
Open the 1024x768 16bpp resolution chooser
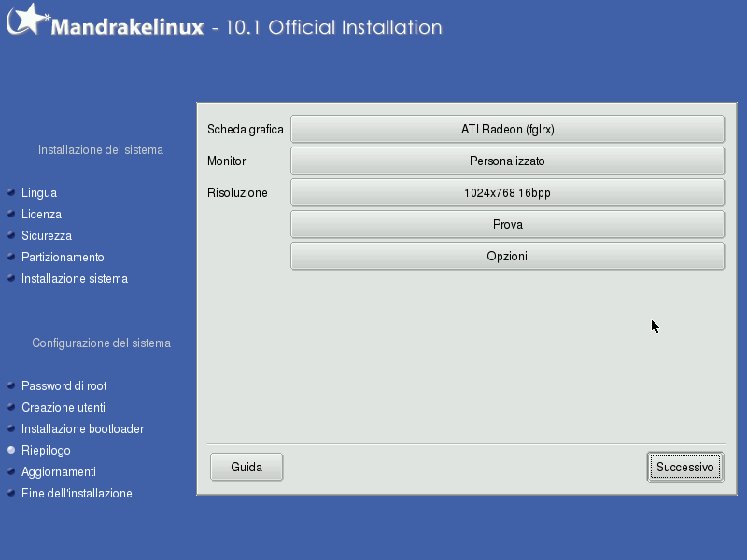(x=507, y=193)
